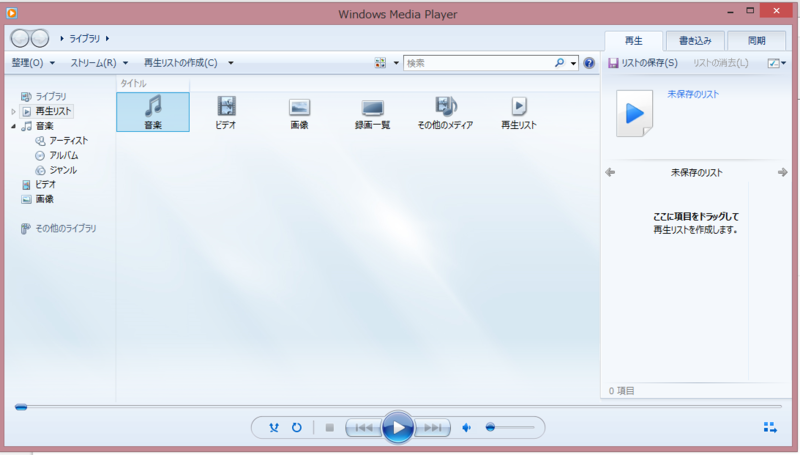This screenshot has width=800, height=455.
Task: Open the ビデオ category in the library pane
Action: click(226, 113)
